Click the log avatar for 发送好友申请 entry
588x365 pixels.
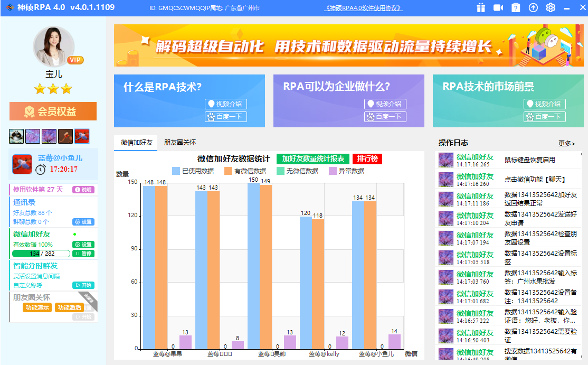[446, 219]
